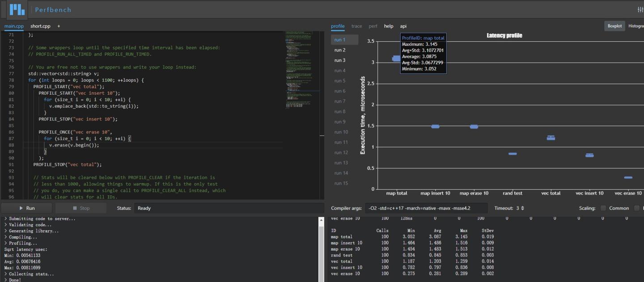
Task: Click the "Calls" column header
Action: (382, 231)
